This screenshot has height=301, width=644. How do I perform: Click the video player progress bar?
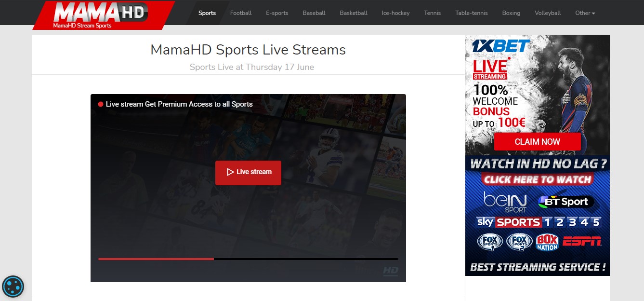click(x=248, y=259)
